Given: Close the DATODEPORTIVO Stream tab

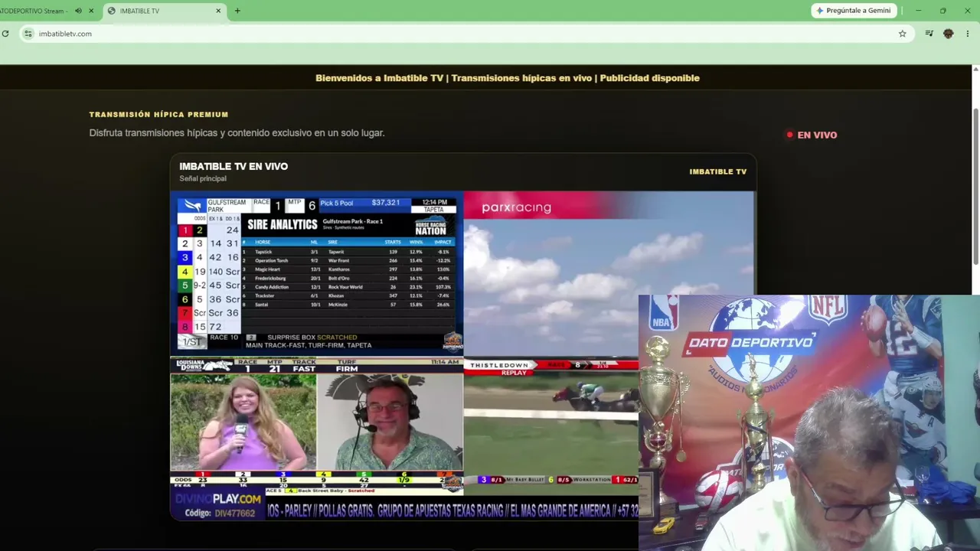Looking at the screenshot, I should pos(92,11).
